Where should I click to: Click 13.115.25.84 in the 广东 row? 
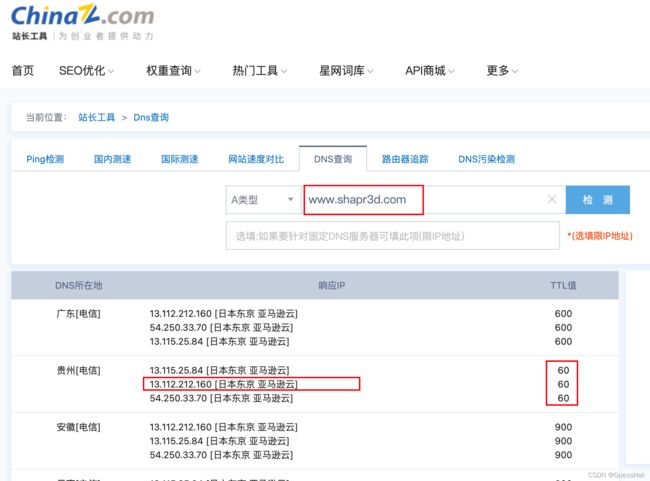click(x=176, y=342)
